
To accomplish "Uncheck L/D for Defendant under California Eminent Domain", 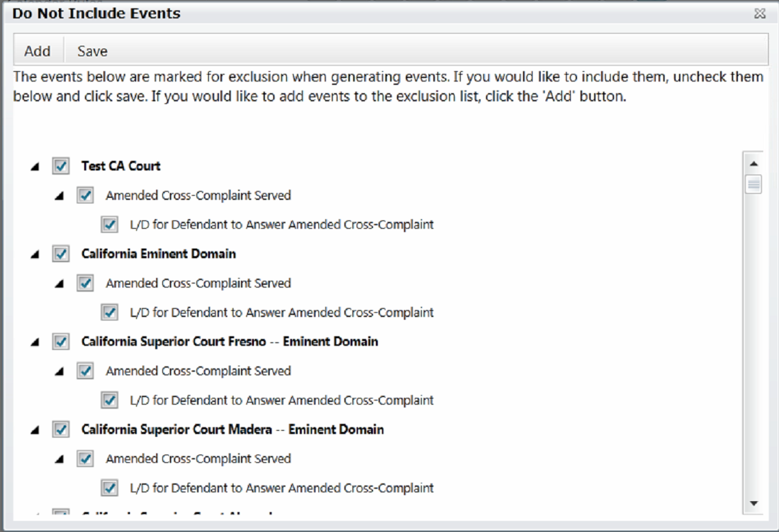I will [x=110, y=312].
